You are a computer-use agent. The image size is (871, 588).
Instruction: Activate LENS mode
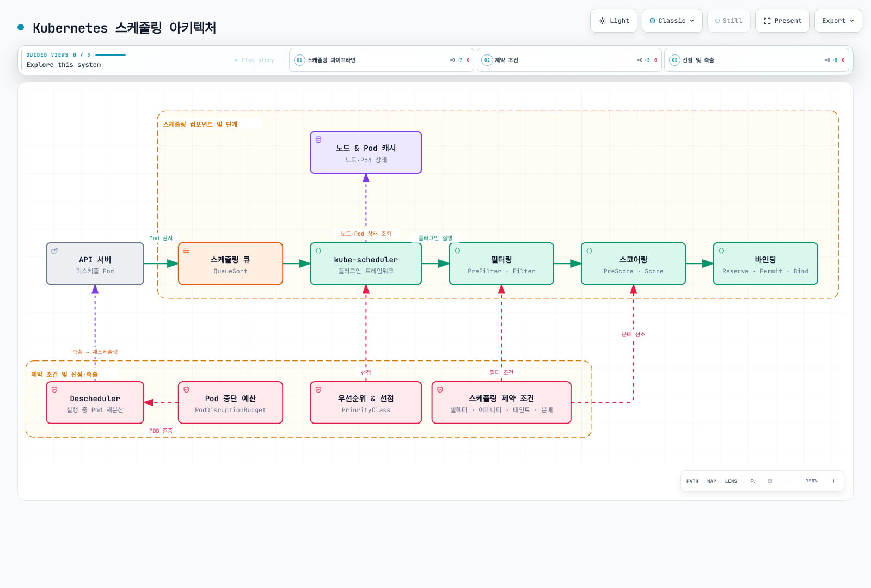[731, 481]
